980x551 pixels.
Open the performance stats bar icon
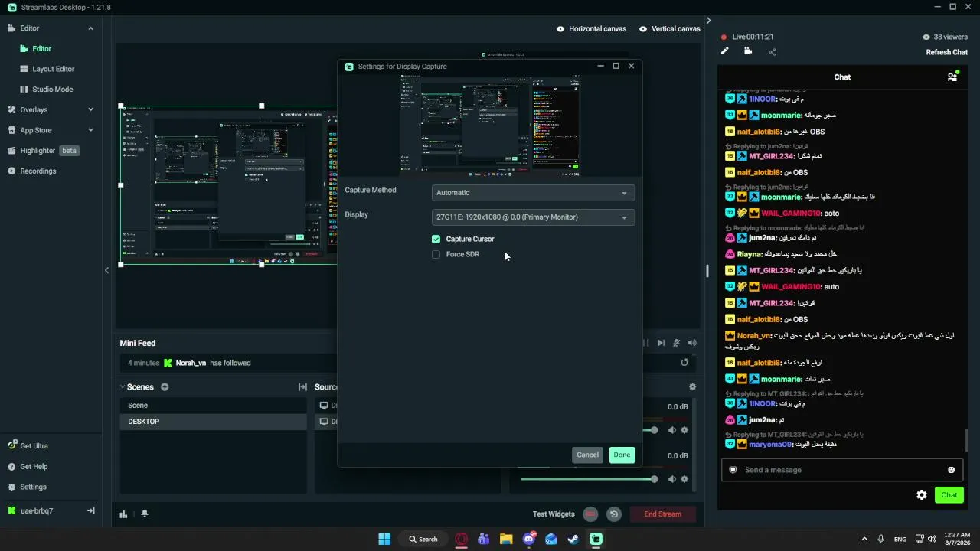point(123,514)
